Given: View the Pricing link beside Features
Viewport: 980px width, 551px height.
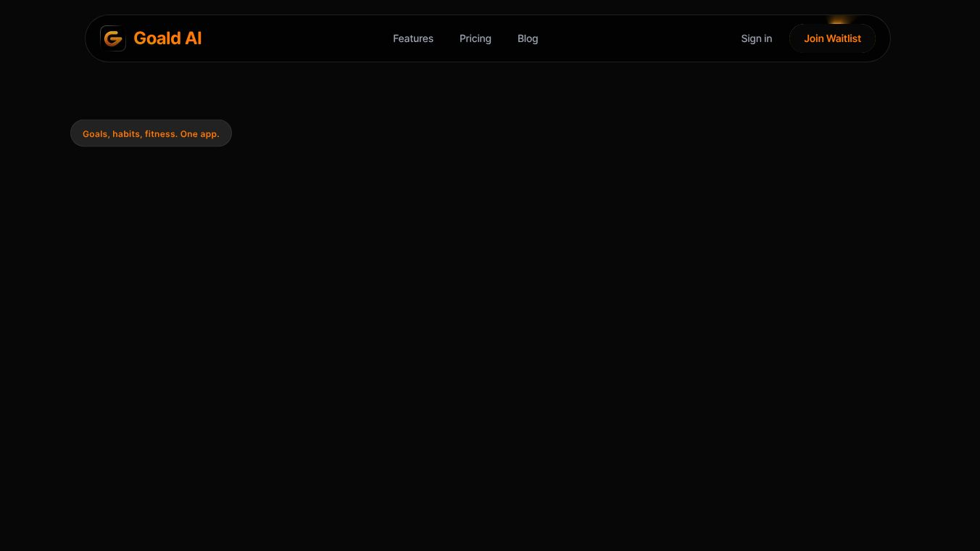Looking at the screenshot, I should click(476, 38).
